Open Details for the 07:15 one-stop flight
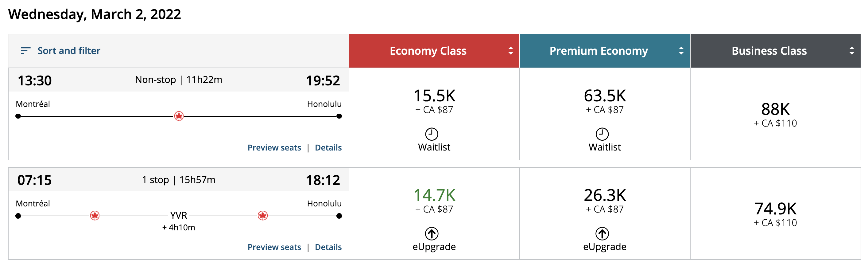The width and height of the screenshot is (868, 266). tap(328, 247)
